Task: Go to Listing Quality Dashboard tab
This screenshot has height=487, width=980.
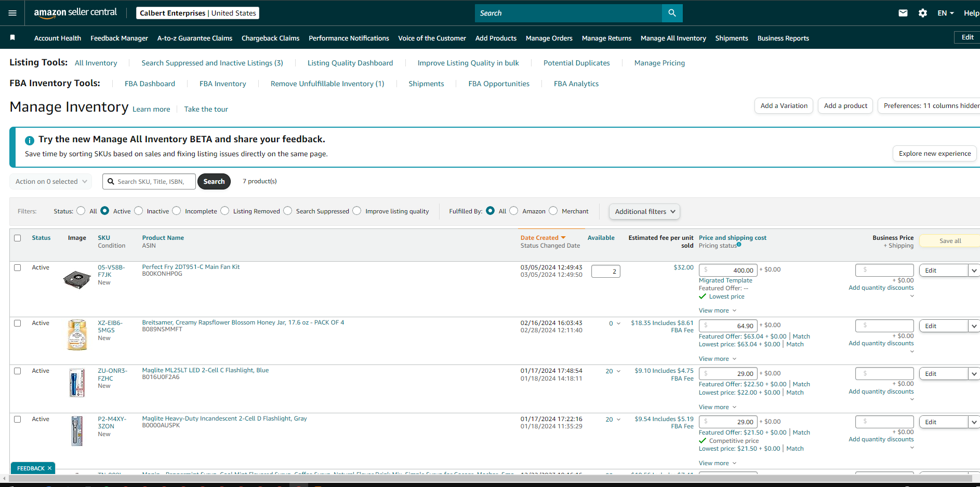Action: (x=350, y=63)
